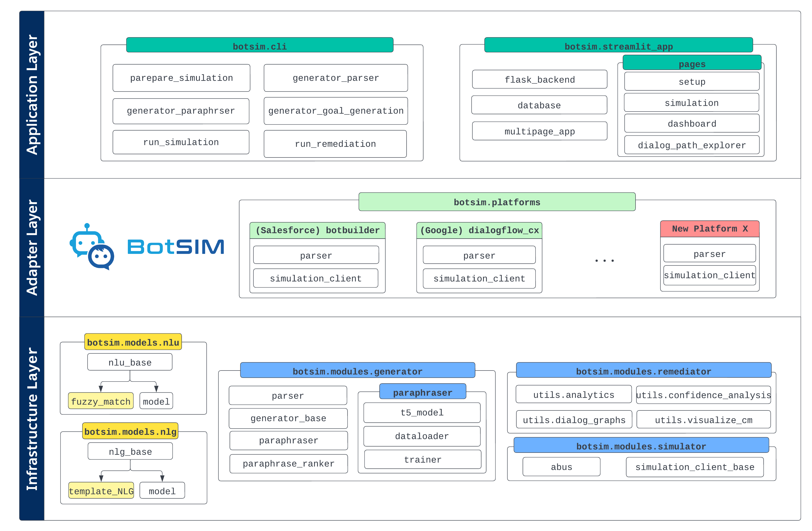Click parser in modules.generator
This screenshot has height=531, width=812.
pos(288,395)
